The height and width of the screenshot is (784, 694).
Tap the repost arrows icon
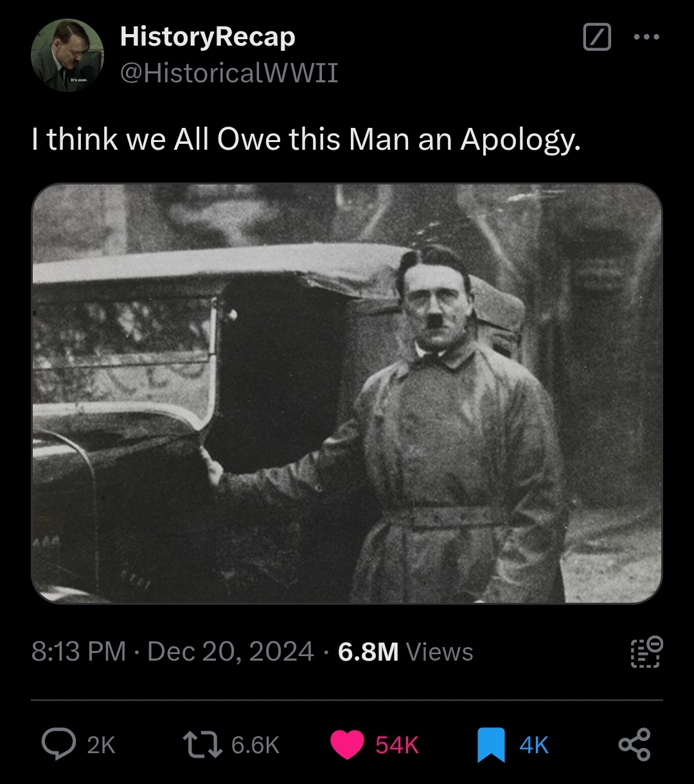point(201,745)
